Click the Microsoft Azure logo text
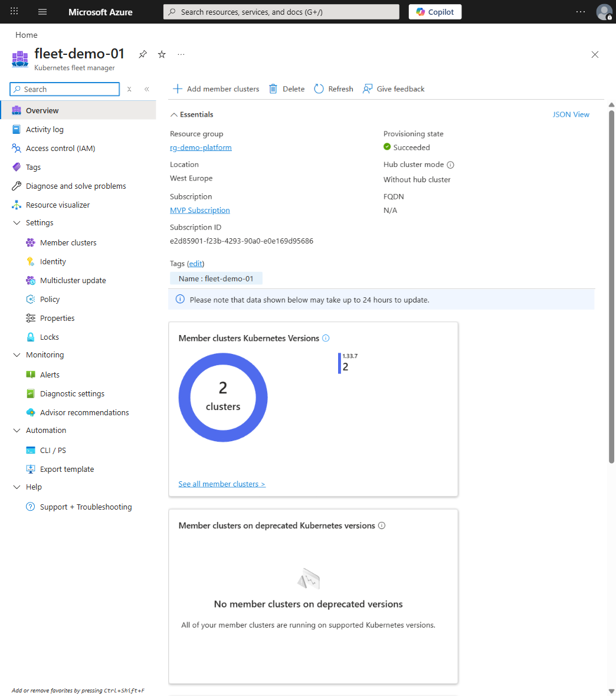The image size is (616, 696). coord(100,12)
